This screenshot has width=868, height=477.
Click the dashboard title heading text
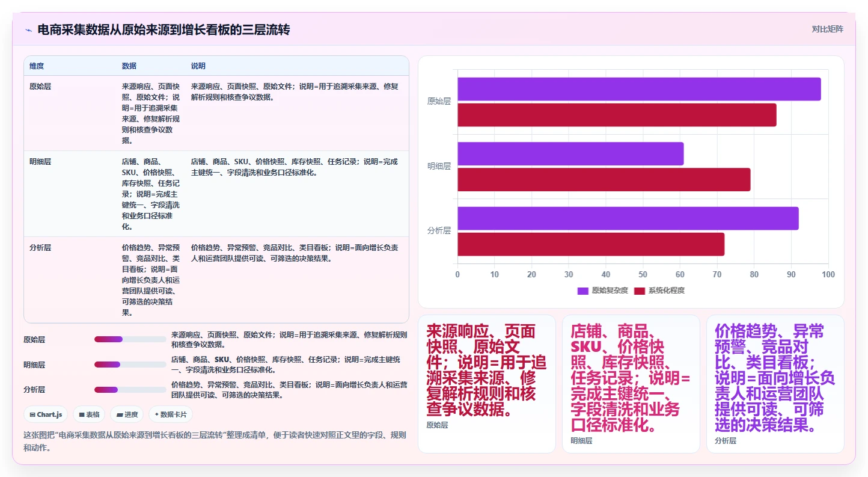(164, 29)
